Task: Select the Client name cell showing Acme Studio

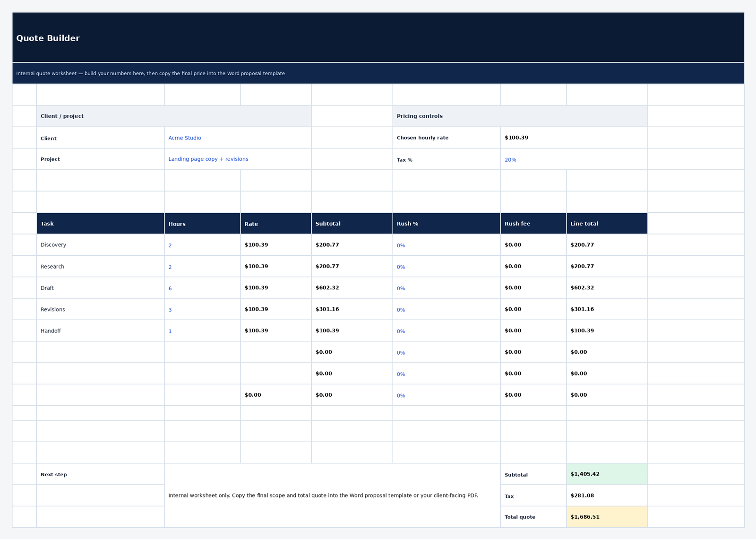Action: [x=185, y=138]
